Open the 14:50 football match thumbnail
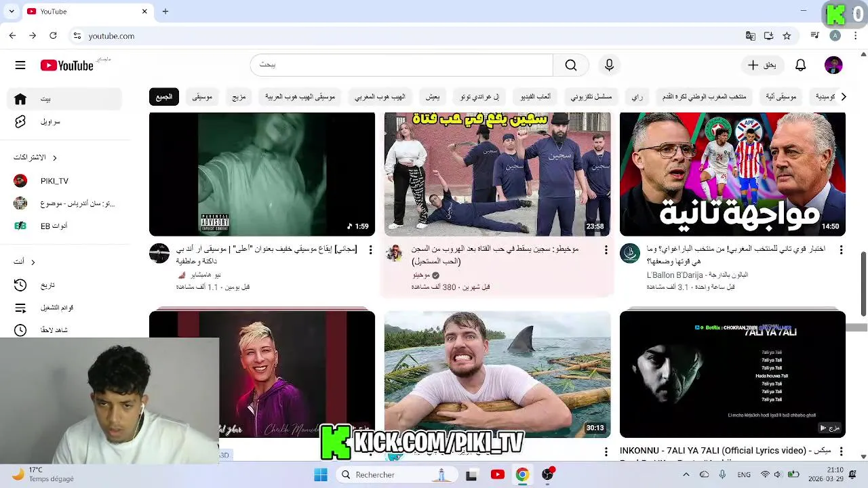 point(732,174)
